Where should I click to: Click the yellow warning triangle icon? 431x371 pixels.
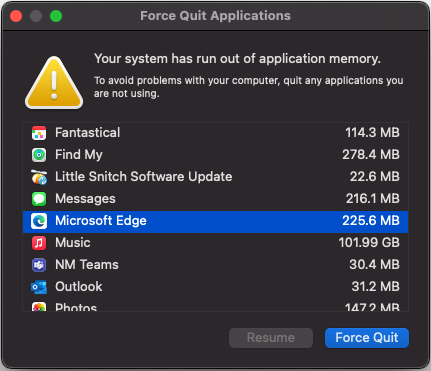click(x=54, y=83)
